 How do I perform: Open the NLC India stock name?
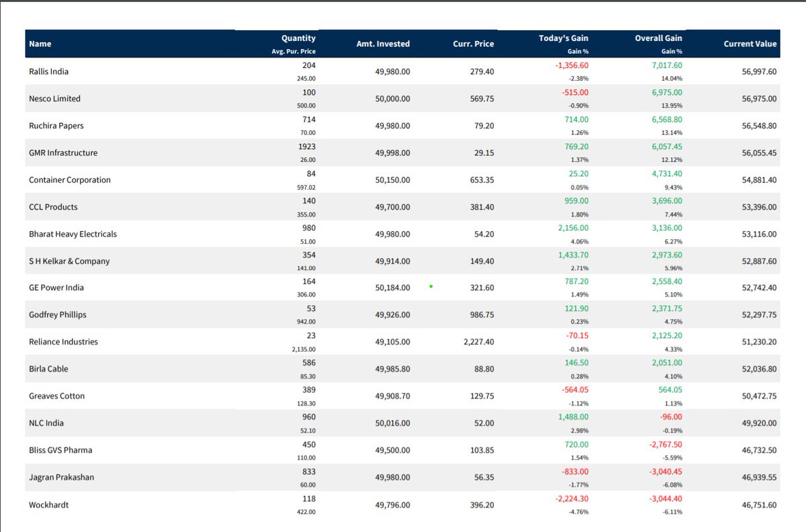(46, 423)
